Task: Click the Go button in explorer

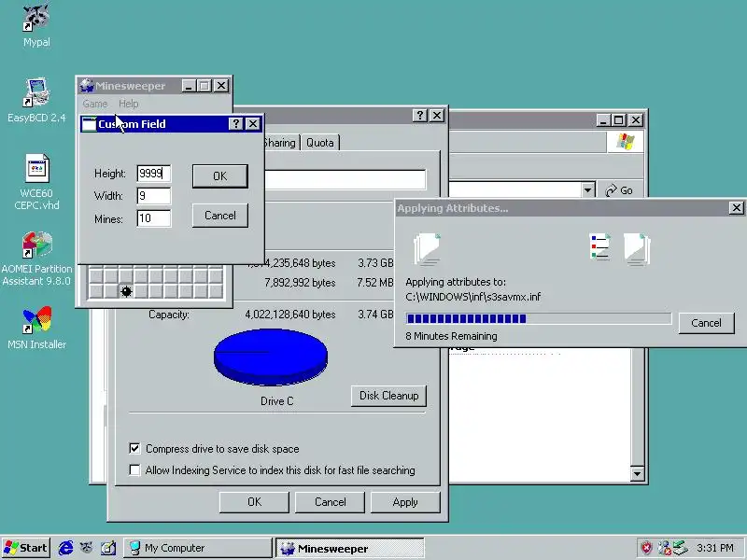Action: pos(619,190)
